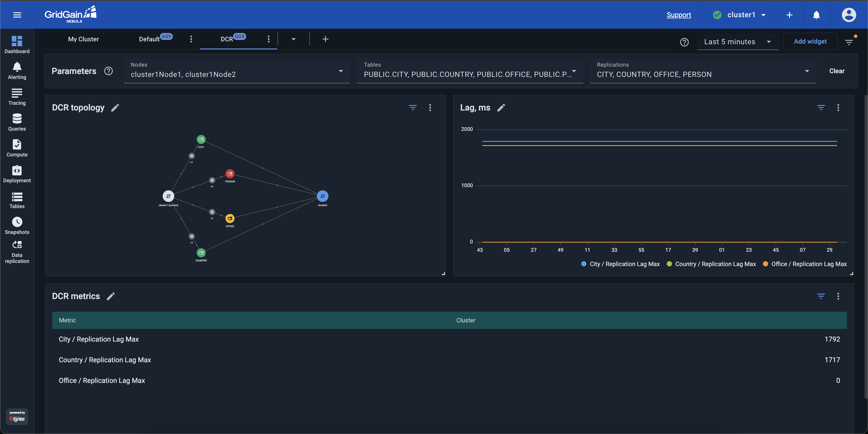Screen dimensions: 868x434
Task: Open Parameters help question mark
Action: tap(108, 71)
